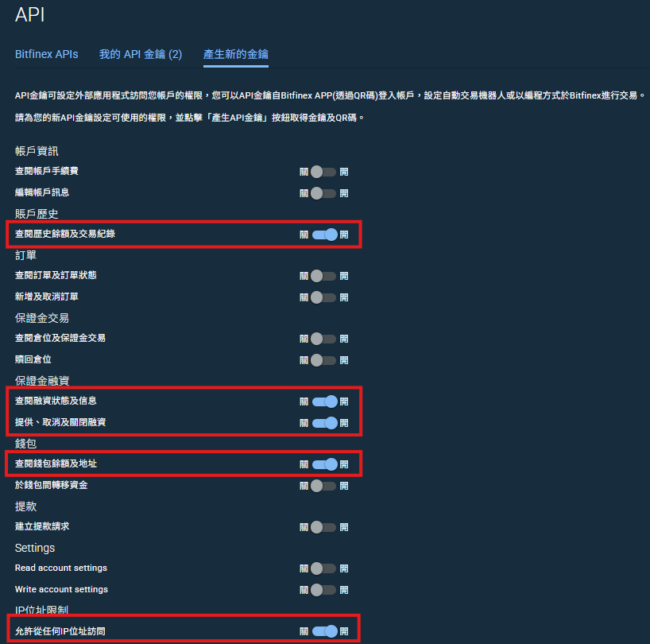Enable the Read account settings toggle
This screenshot has width=650, height=644.
tap(324, 568)
